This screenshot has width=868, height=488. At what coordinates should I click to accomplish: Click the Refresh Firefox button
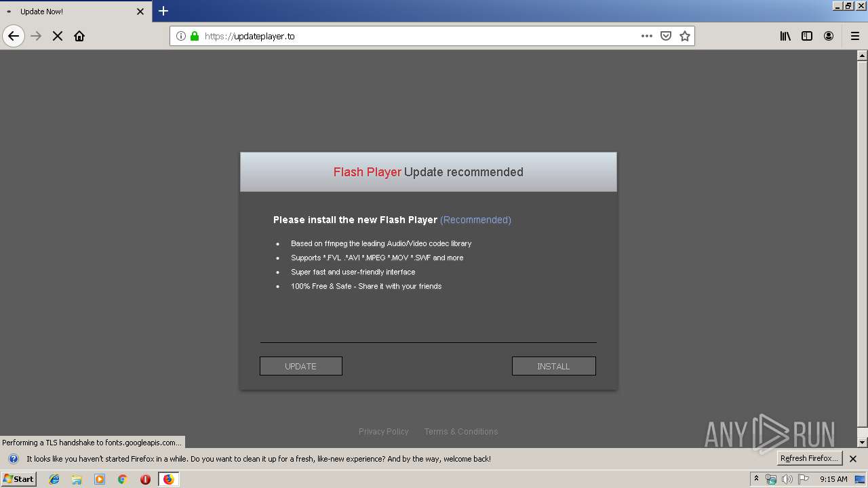point(810,458)
